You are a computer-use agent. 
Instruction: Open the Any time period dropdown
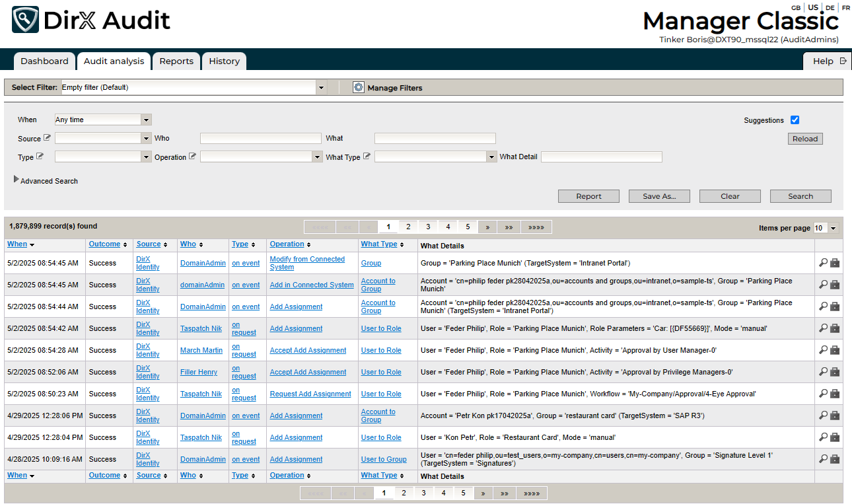[146, 120]
